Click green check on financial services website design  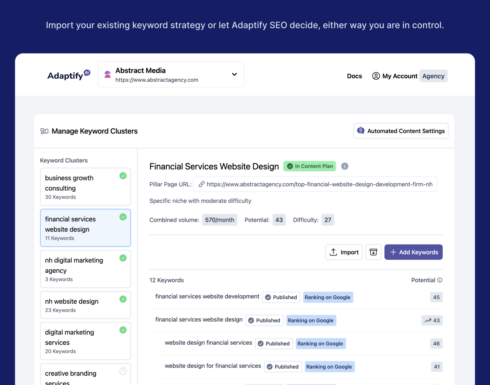click(x=123, y=217)
